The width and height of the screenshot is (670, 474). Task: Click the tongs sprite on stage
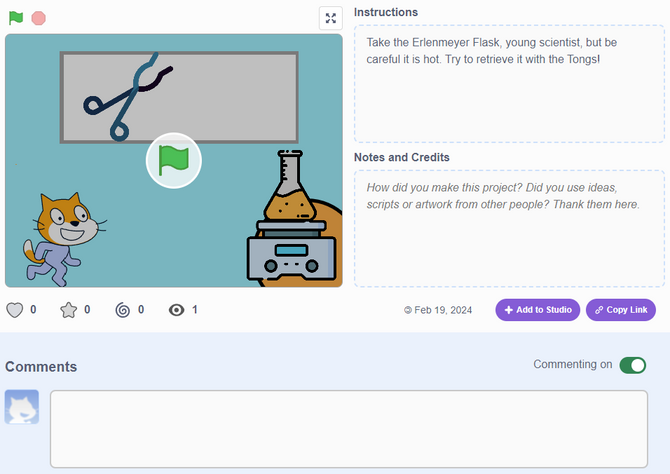pos(126,98)
